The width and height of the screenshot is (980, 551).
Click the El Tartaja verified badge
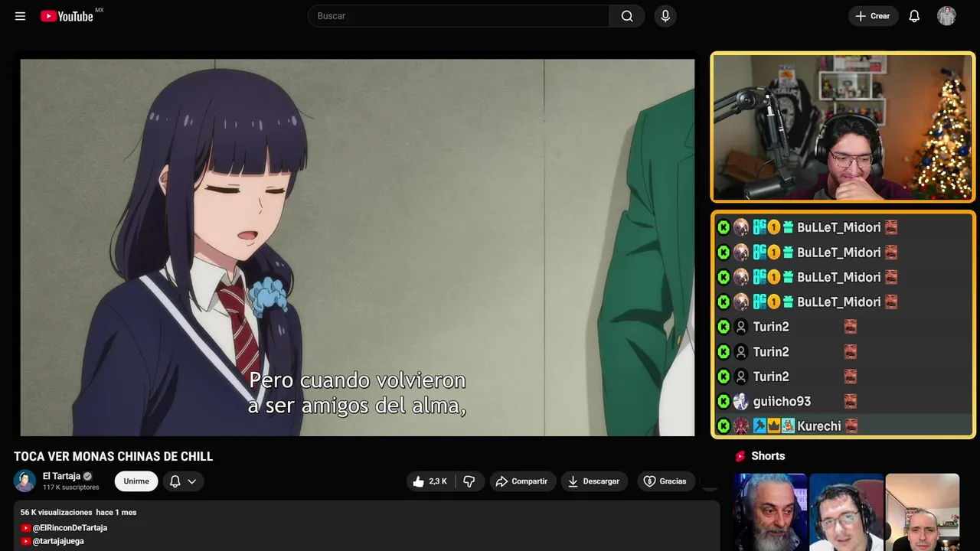87,476
